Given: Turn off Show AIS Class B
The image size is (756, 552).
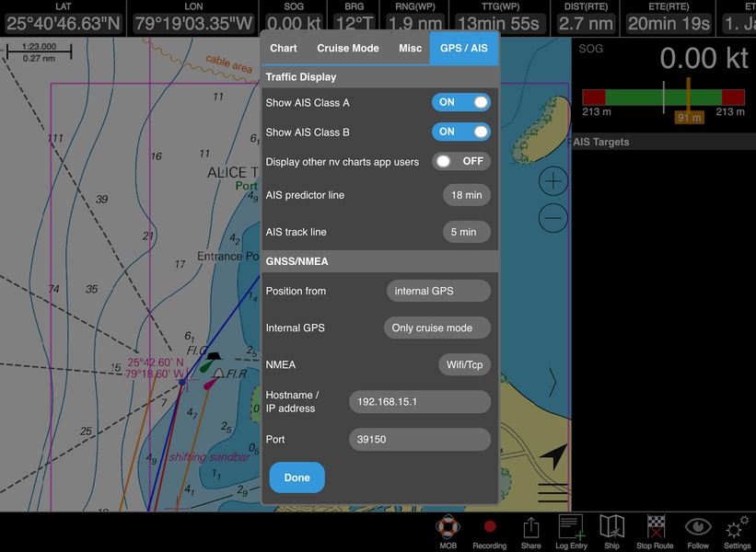Looking at the screenshot, I should click(x=461, y=132).
